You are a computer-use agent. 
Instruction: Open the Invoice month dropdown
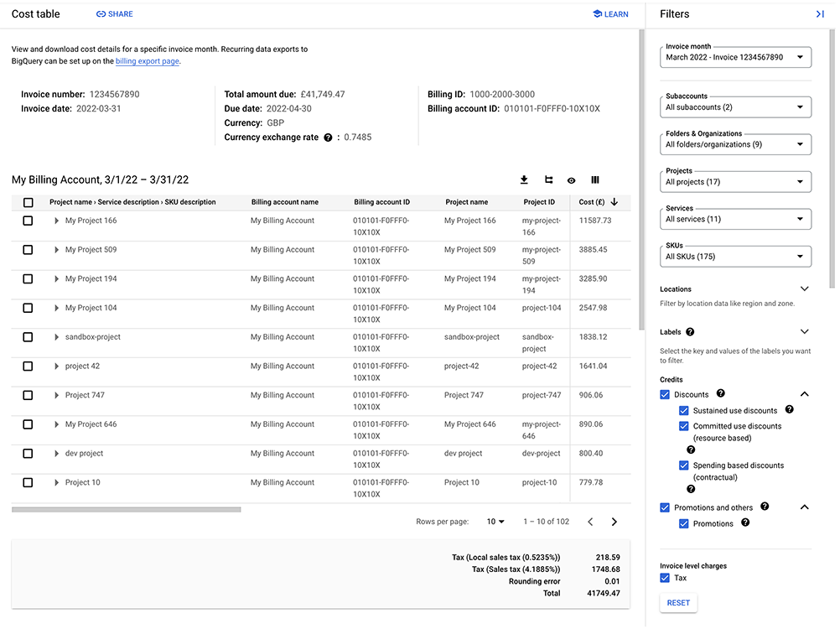click(735, 57)
